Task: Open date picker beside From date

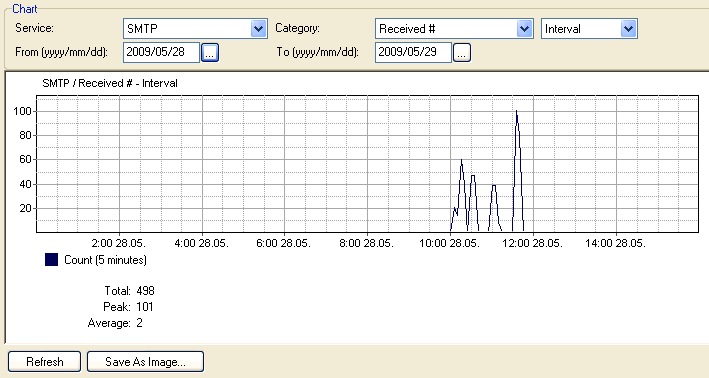Action: [210, 52]
